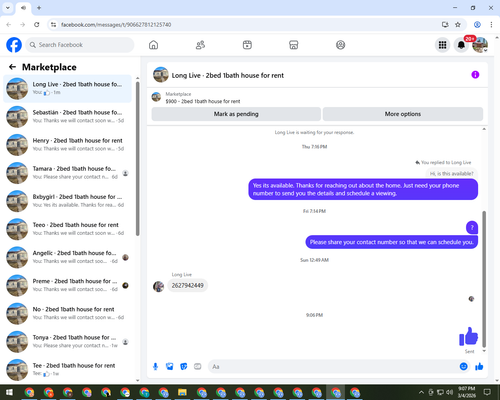Viewport: 500px width, 400px height.
Task: Open Tamara conversation in list
Action: [67, 173]
